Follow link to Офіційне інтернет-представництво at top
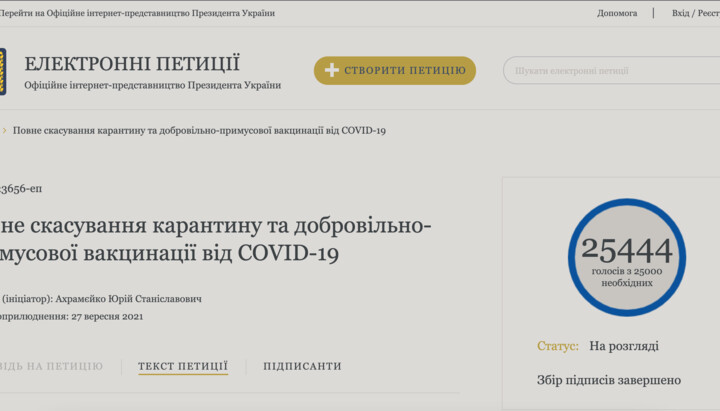This screenshot has height=411, width=720. click(138, 13)
